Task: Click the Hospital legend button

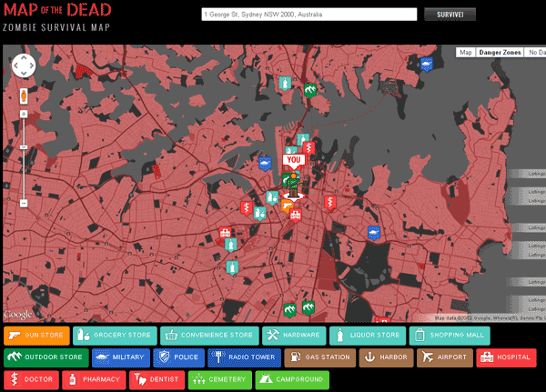Action: point(506,357)
